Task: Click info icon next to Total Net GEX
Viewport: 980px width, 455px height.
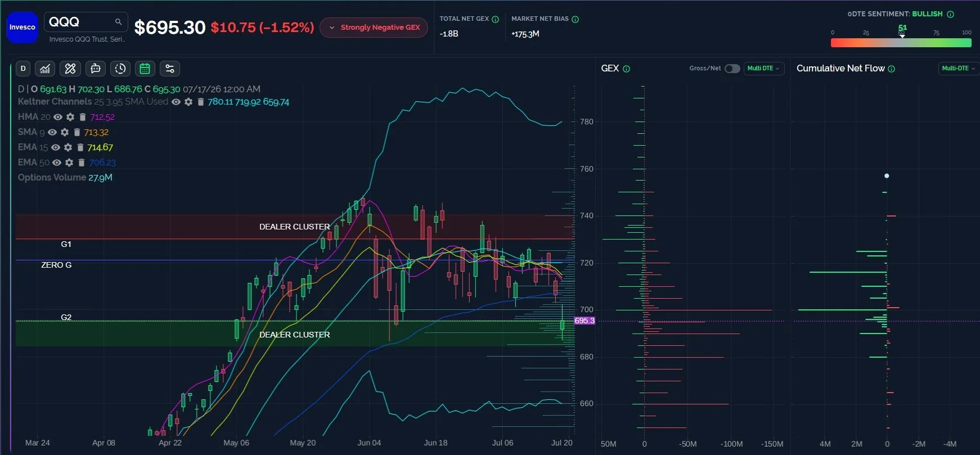Action: click(x=496, y=19)
